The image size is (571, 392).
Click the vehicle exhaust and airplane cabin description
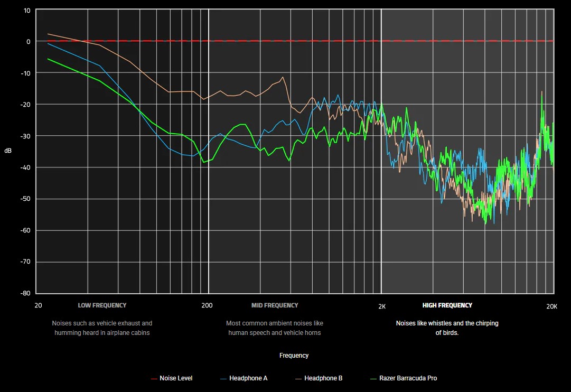(102, 328)
